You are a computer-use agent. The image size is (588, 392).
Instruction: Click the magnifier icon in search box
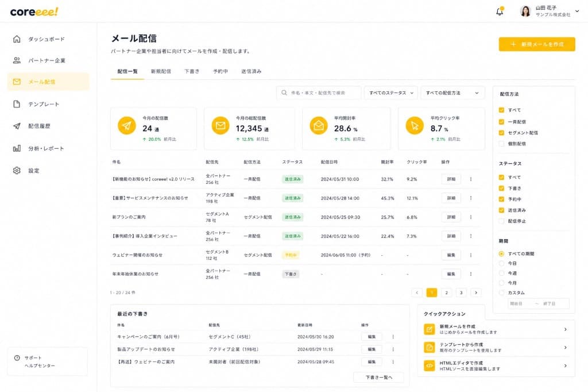pyautogui.click(x=284, y=93)
